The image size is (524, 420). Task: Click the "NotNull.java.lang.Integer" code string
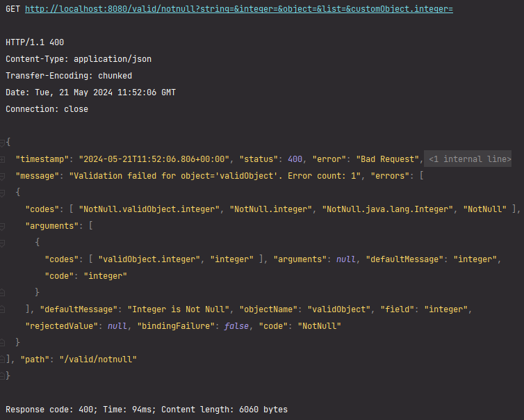click(388, 209)
